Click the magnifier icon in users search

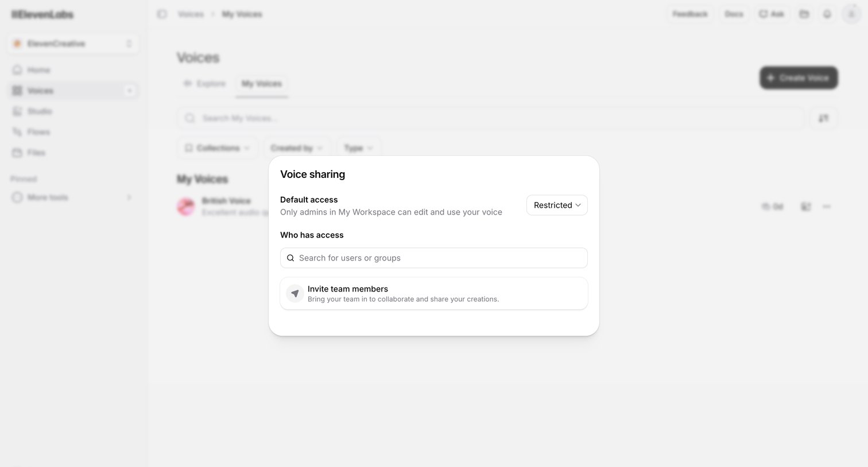tap(290, 258)
